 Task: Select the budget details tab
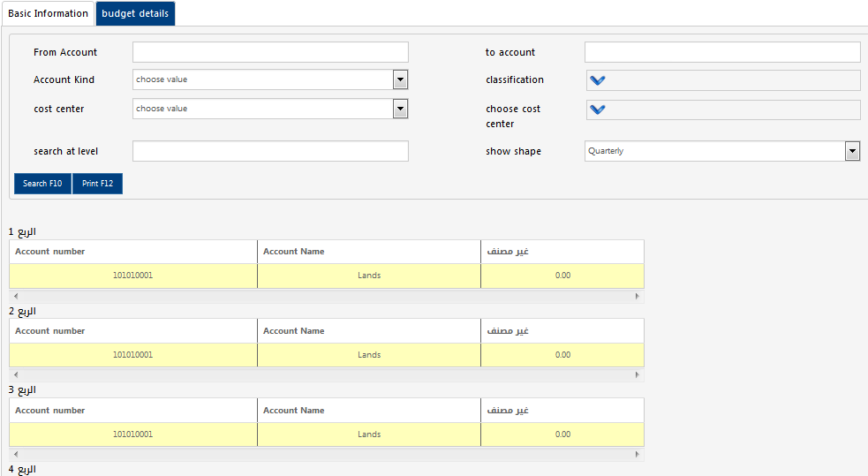click(x=135, y=13)
